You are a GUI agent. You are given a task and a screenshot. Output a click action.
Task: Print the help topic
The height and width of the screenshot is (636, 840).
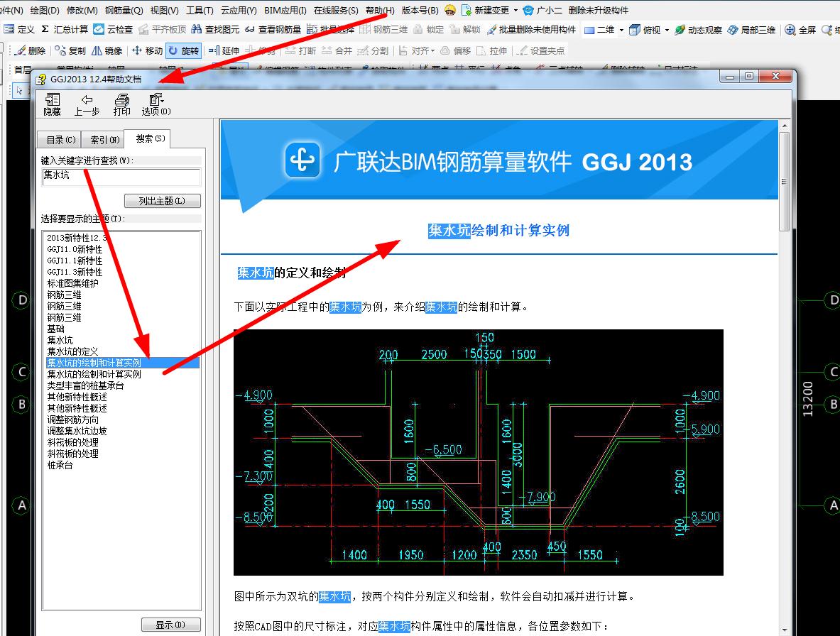(121, 104)
